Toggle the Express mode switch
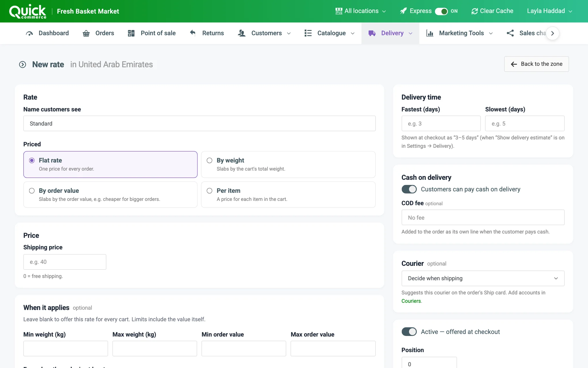 coord(441,11)
